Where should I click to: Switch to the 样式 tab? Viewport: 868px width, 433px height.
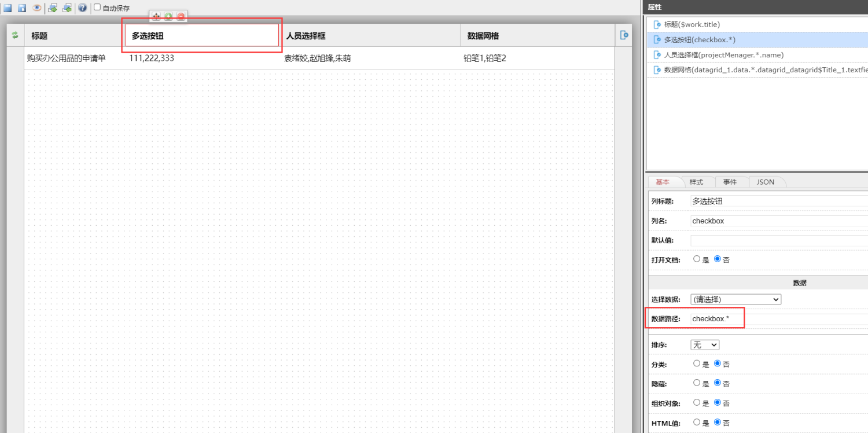click(x=696, y=182)
